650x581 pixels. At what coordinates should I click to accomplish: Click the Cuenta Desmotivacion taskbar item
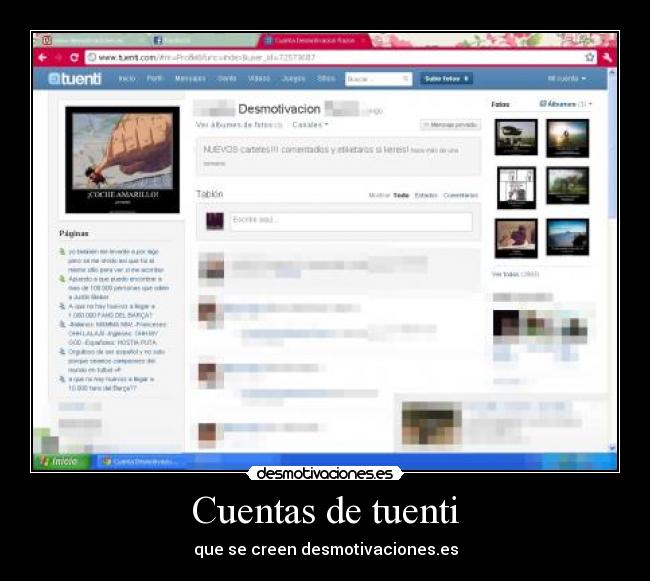[141, 462]
